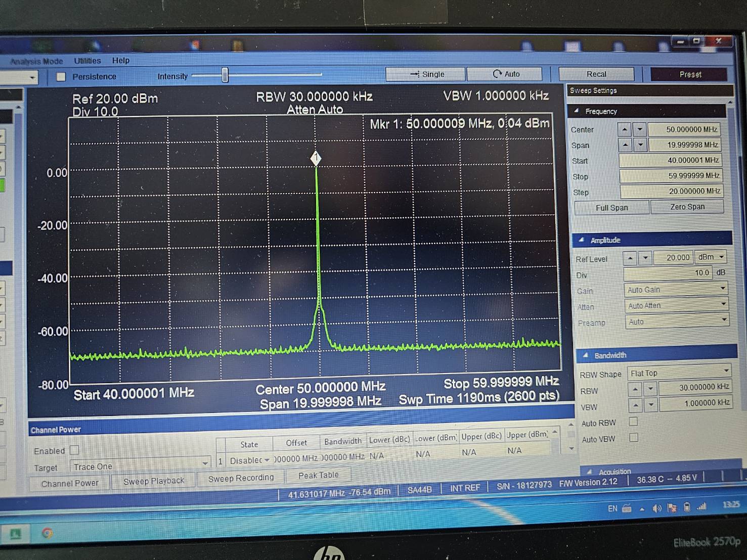This screenshot has width=747, height=560.
Task: Open the Help menu
Action: pyautogui.click(x=121, y=61)
